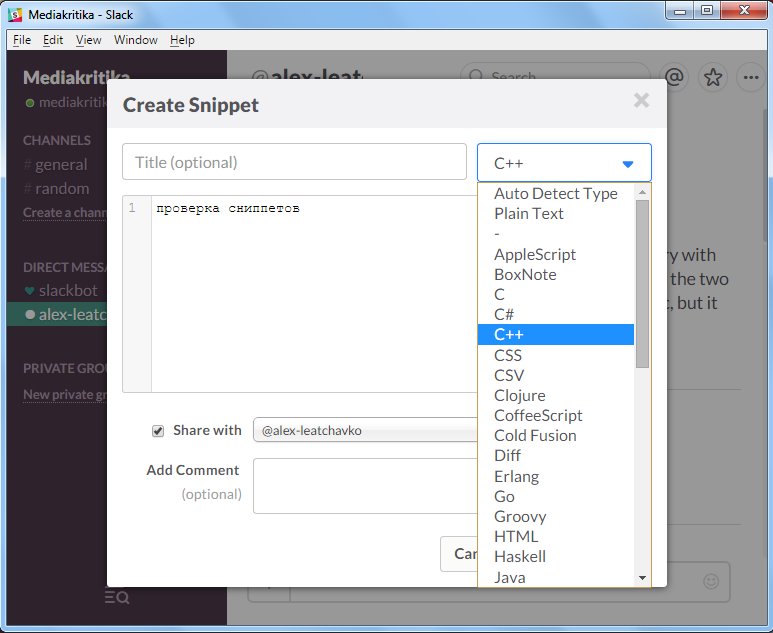Open the C++ language type dropdown

click(564, 163)
